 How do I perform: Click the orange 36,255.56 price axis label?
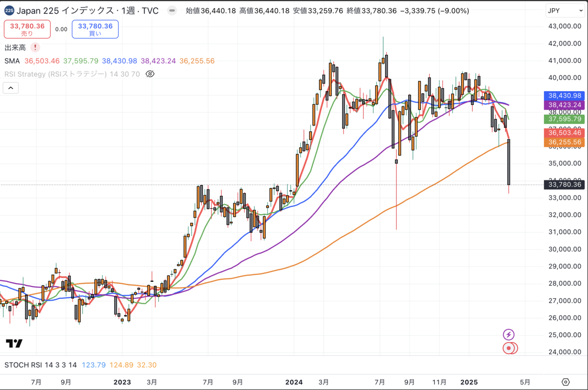[565, 142]
